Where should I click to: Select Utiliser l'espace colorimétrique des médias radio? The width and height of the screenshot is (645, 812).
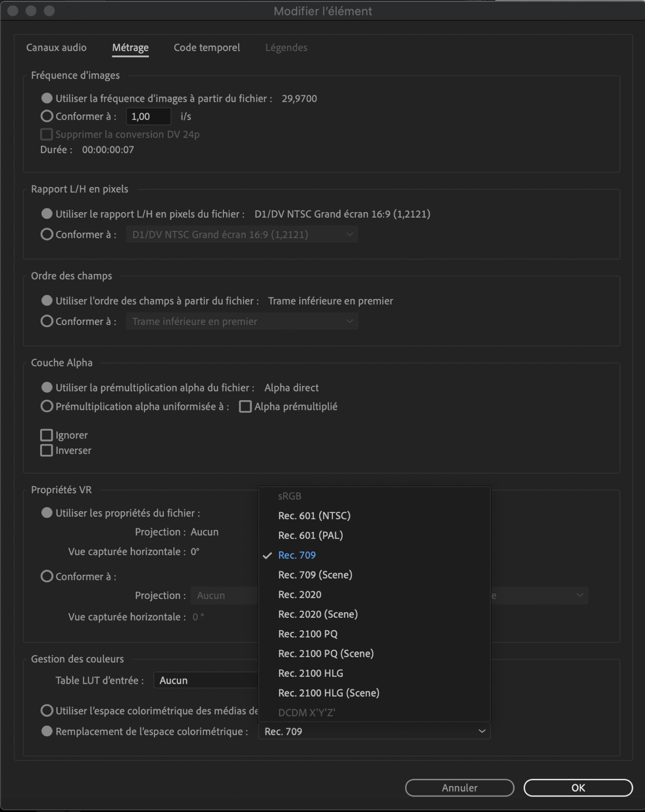point(47,710)
